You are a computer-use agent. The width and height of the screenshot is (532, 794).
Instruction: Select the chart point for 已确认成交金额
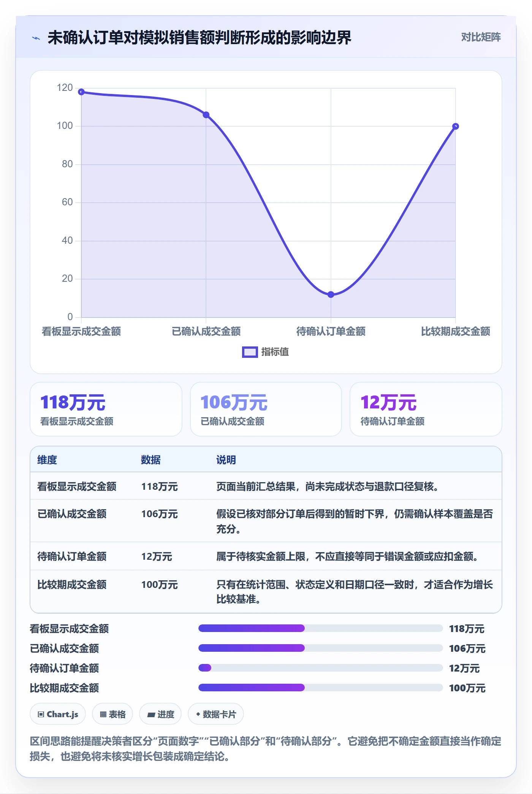click(x=206, y=115)
